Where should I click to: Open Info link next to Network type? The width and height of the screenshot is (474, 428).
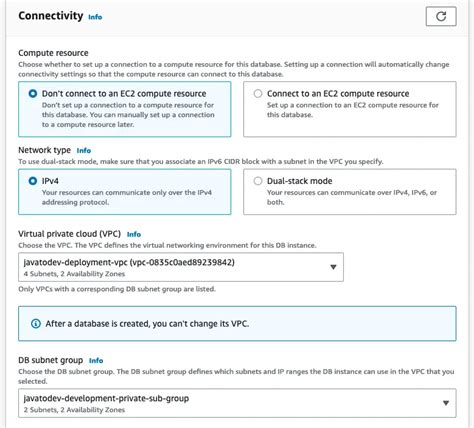tap(84, 151)
